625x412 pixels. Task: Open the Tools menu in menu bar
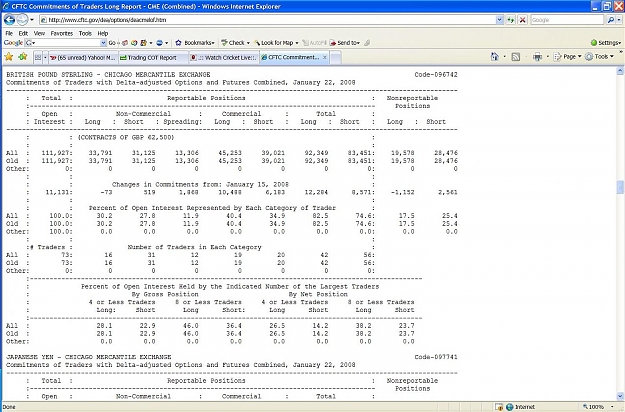pyautogui.click(x=85, y=33)
